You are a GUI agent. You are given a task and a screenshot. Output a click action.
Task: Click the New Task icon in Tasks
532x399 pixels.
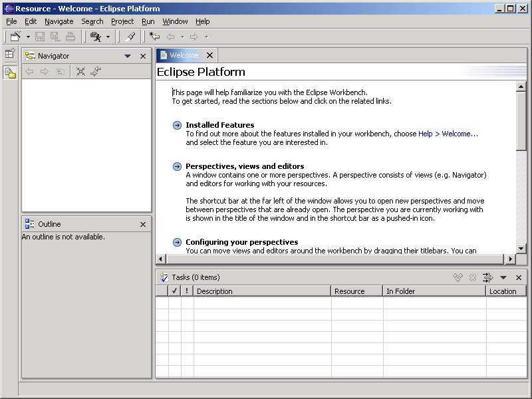(x=458, y=277)
